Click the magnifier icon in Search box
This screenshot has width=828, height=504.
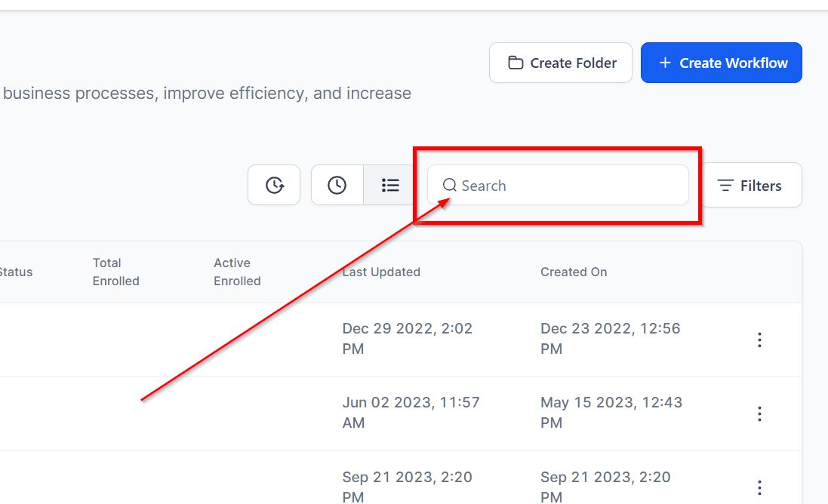pos(449,186)
